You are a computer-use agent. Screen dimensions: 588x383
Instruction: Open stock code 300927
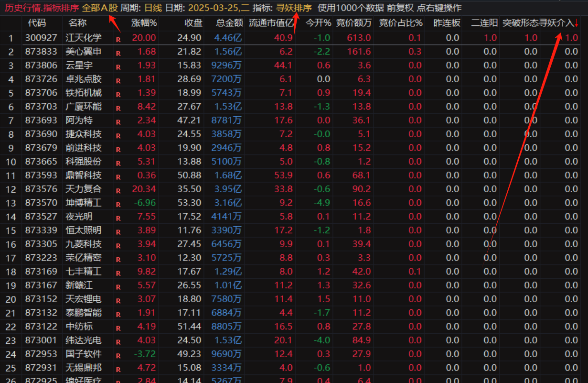point(41,38)
